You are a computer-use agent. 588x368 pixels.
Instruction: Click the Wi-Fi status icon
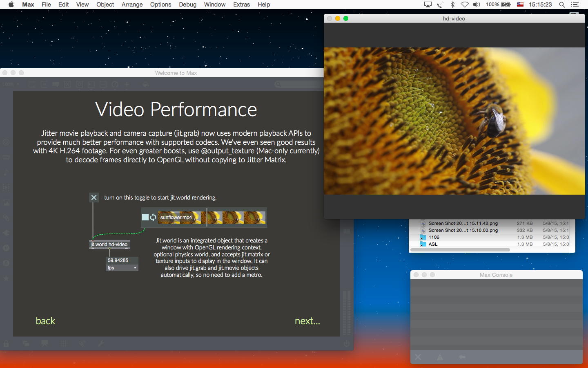[x=465, y=4]
